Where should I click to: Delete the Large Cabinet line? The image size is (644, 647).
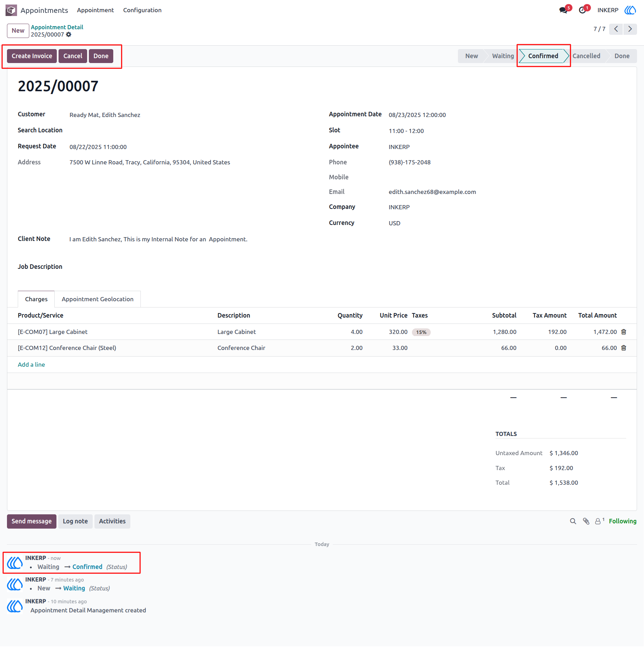pos(624,332)
